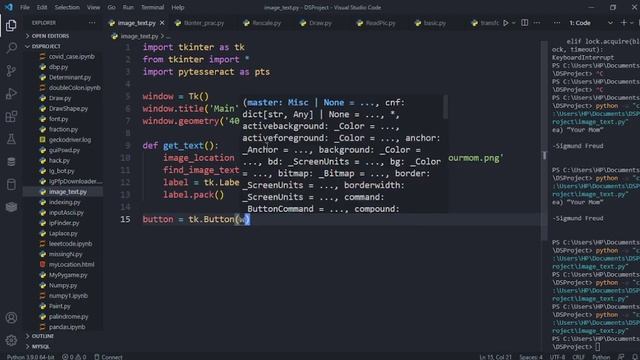
Task: Open the terminal selector '1: Code' dropdown
Action: 591,23
